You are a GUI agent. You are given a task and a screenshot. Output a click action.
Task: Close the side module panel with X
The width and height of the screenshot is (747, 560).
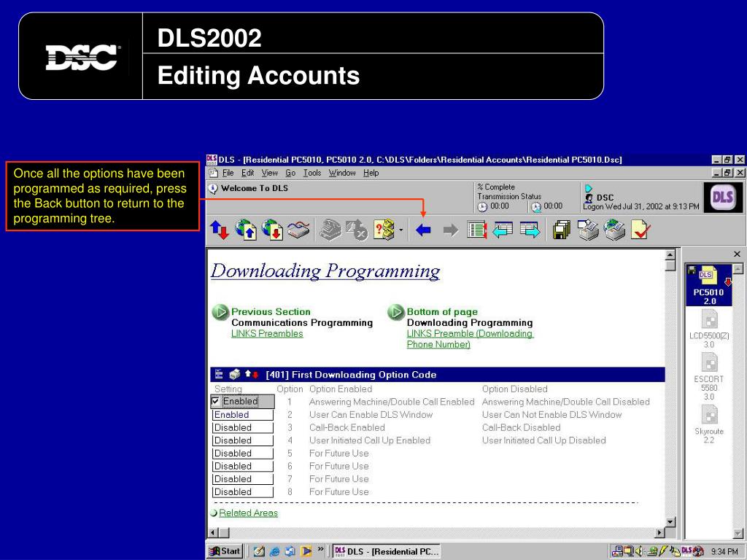737,254
